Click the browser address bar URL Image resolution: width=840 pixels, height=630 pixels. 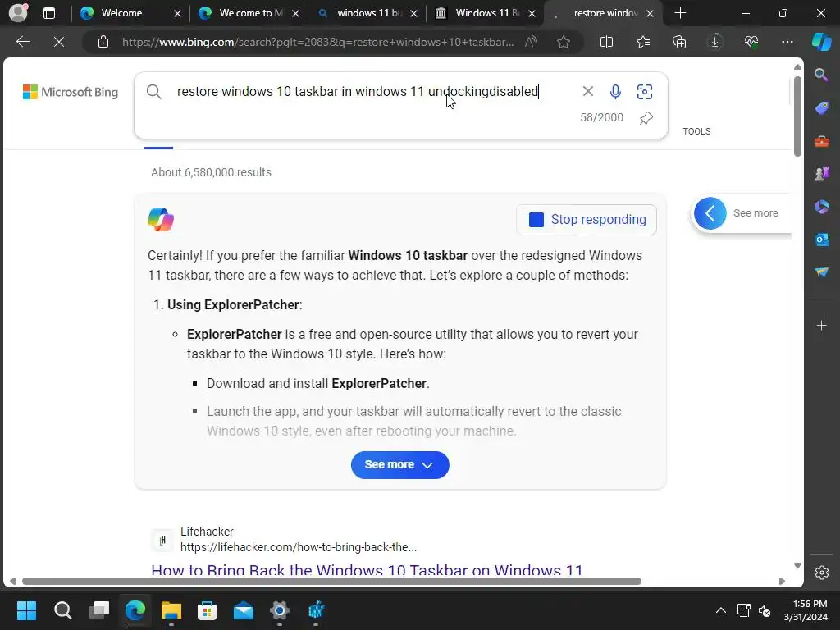(x=318, y=42)
